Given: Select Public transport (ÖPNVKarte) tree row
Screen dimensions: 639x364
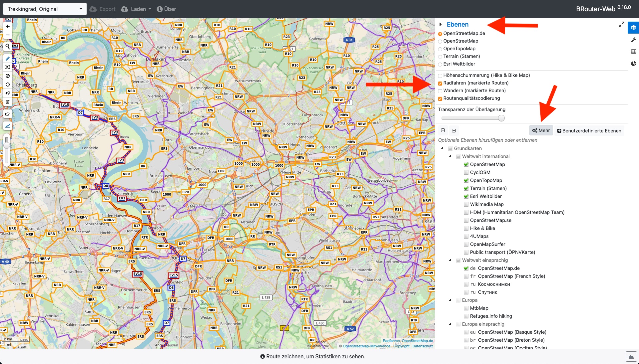Looking at the screenshot, I should point(502,252).
